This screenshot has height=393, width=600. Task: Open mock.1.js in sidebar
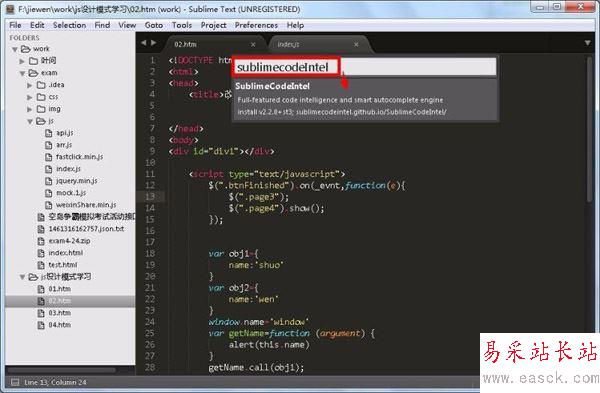coord(71,192)
